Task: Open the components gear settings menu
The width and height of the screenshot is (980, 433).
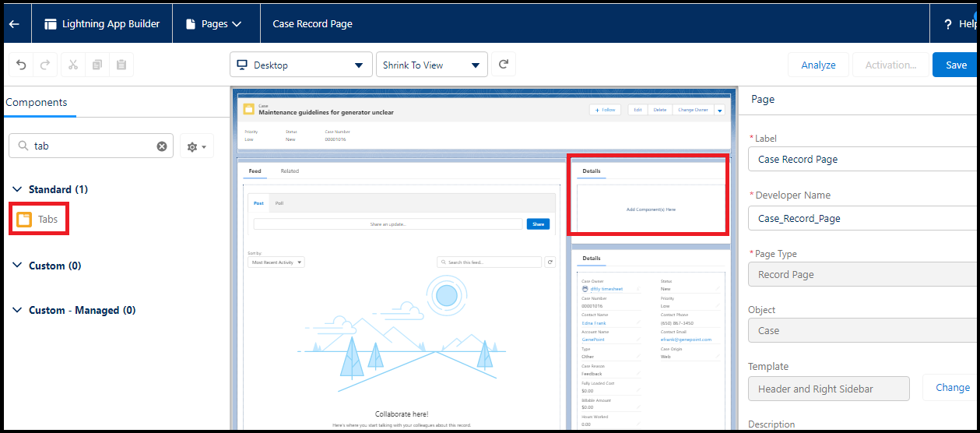Action: click(x=197, y=146)
